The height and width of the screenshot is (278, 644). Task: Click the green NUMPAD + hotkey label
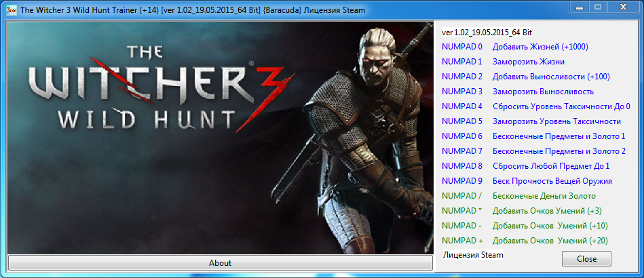[462, 241]
